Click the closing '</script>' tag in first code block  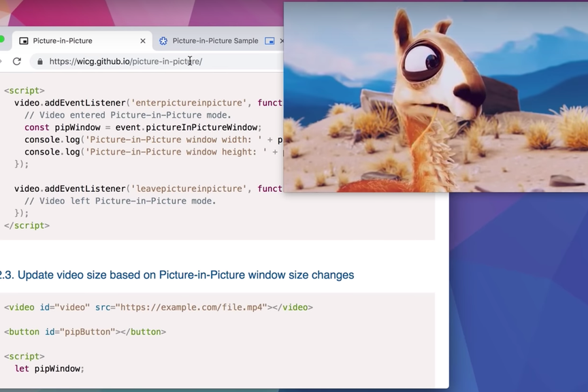pos(27,225)
